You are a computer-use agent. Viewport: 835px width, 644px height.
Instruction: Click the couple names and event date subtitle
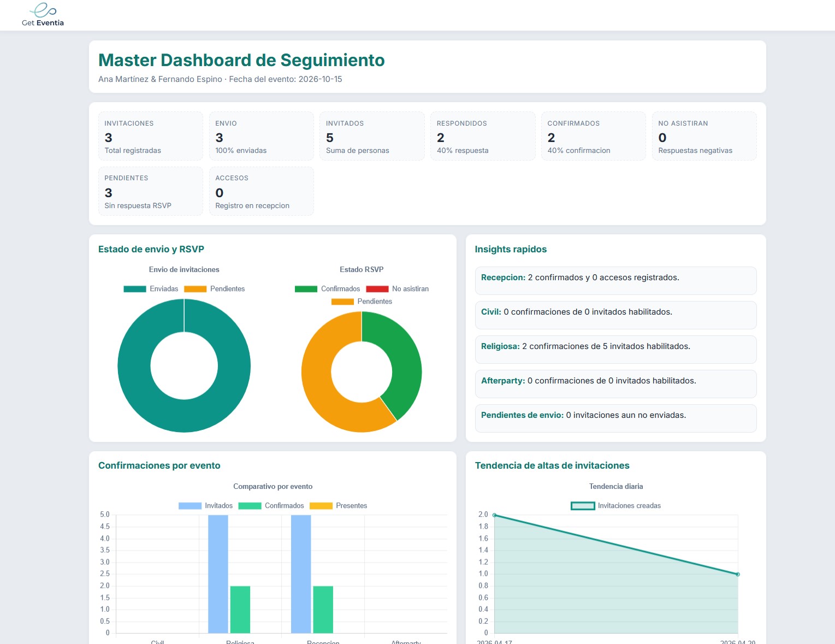click(220, 79)
